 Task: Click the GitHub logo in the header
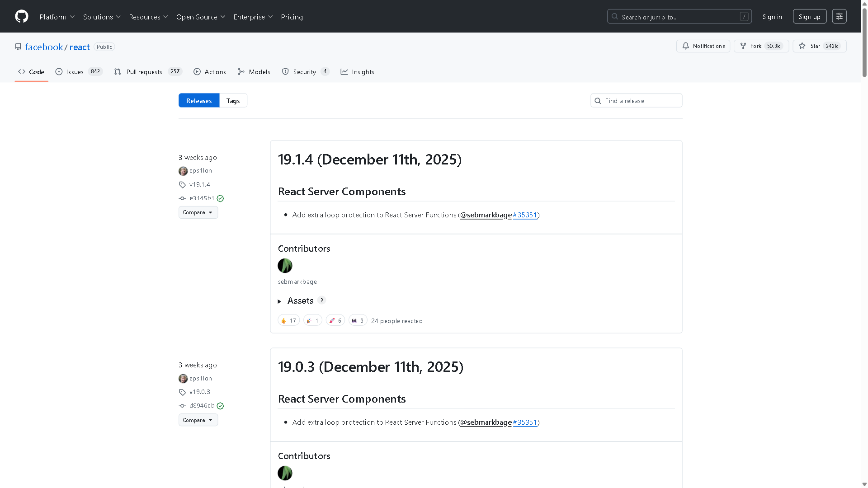click(21, 16)
